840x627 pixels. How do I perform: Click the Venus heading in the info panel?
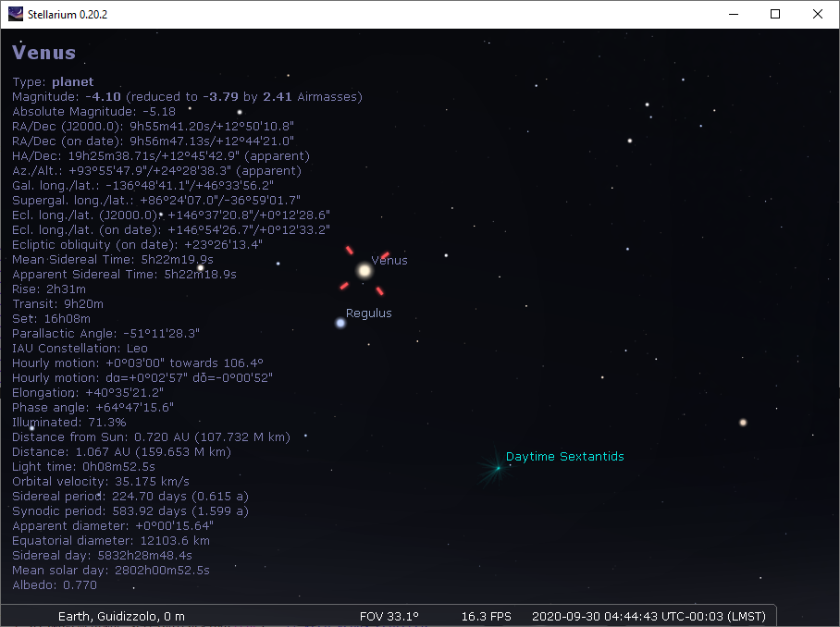[x=44, y=53]
